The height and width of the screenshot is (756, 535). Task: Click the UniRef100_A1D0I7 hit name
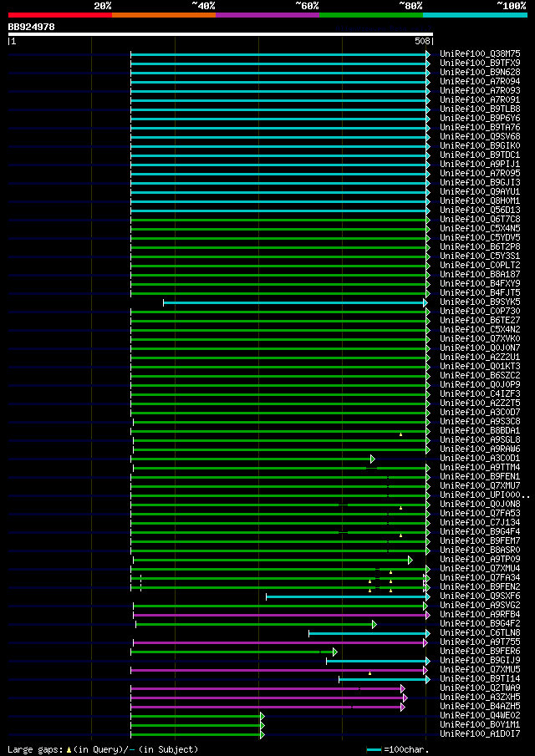tap(480, 735)
